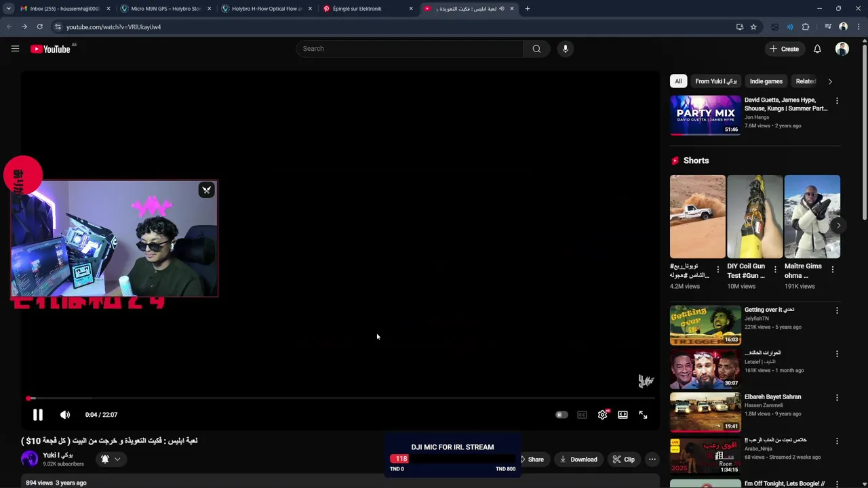Open tab search dropdown arrow
868x488 pixels.
point(9,9)
